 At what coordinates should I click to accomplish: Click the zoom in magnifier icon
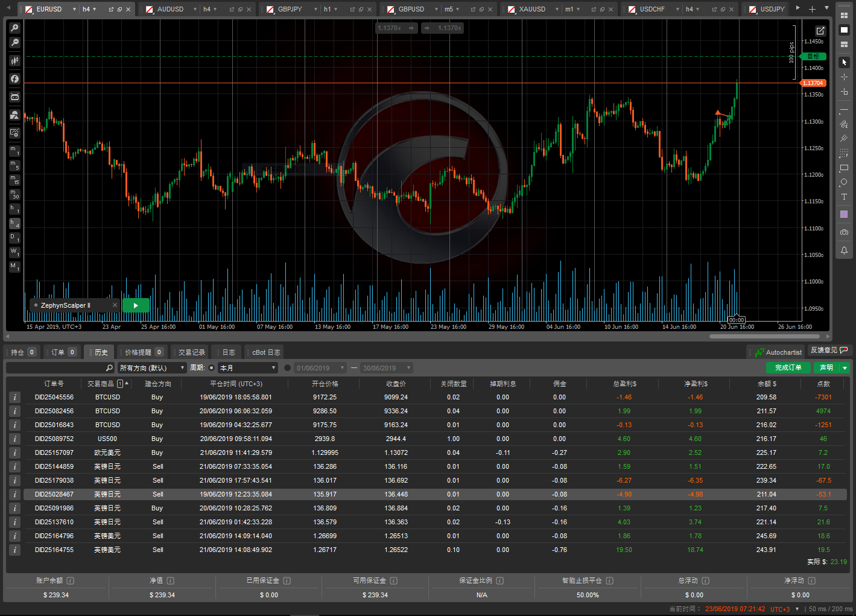[14, 28]
